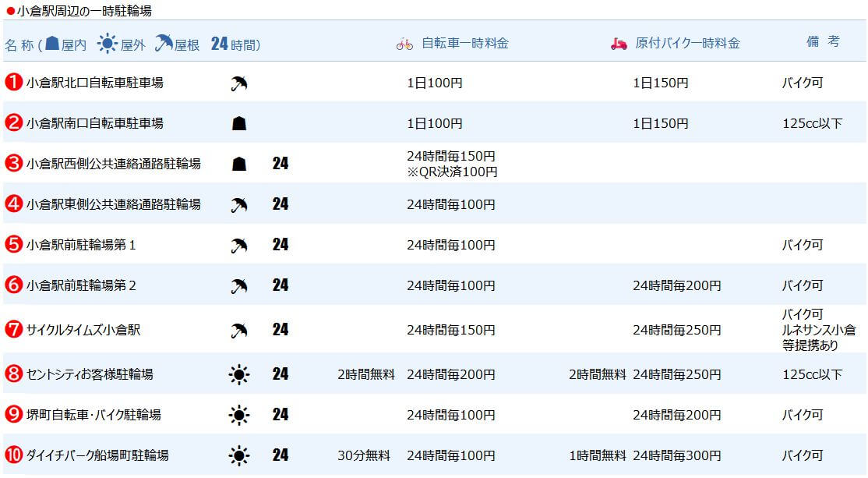Click the sun icon for 堺町自転車・バイク駐輪場
Screen dimensions: 868x478
coord(239,415)
